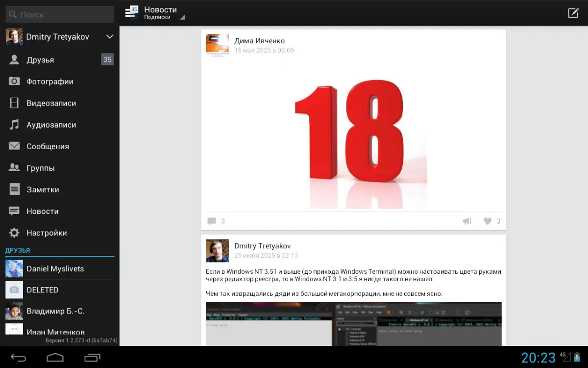Open Друзья in the sidebar menu

(60, 60)
